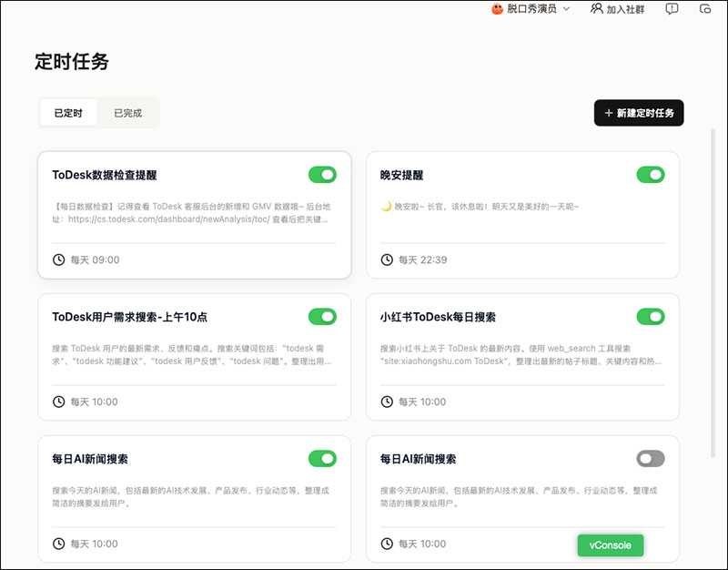Click clock icon on disabled 每日AI新闻搜索 card
Viewport: 728px width, 570px height.
387,544
